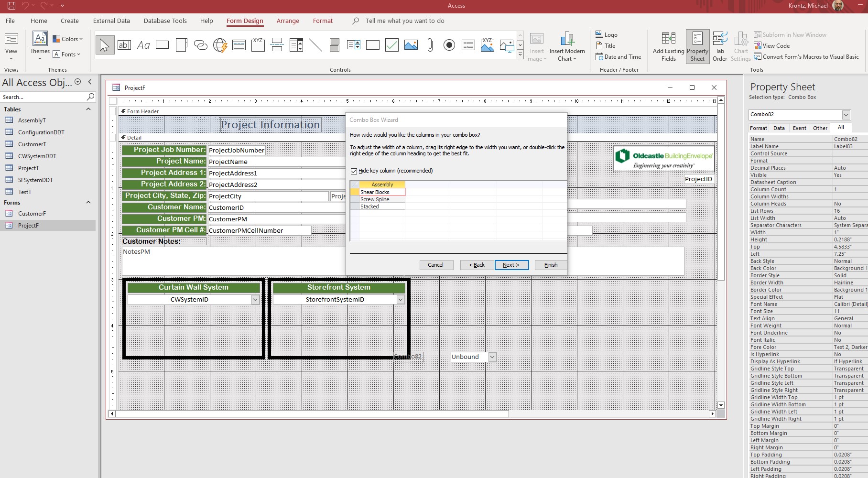Pick the Label control in ribbon
This screenshot has height=478, width=868.
pos(143,45)
